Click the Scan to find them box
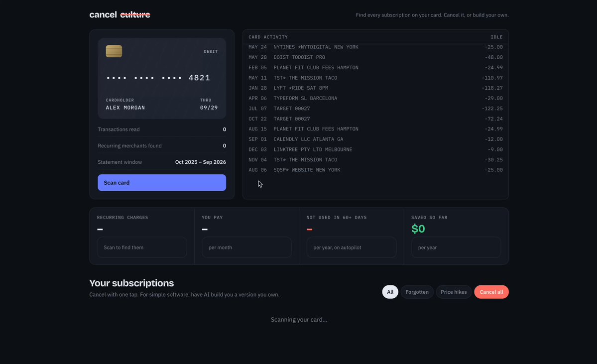 pyautogui.click(x=142, y=247)
